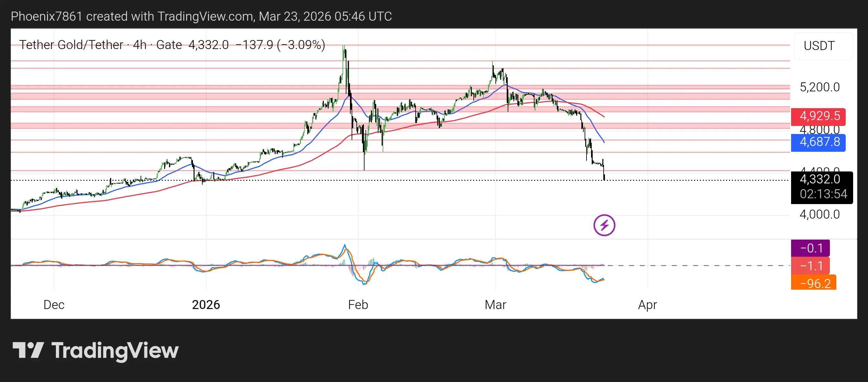Click the Dec label on the time axis
Screen dimensions: 868x382
coord(54,305)
